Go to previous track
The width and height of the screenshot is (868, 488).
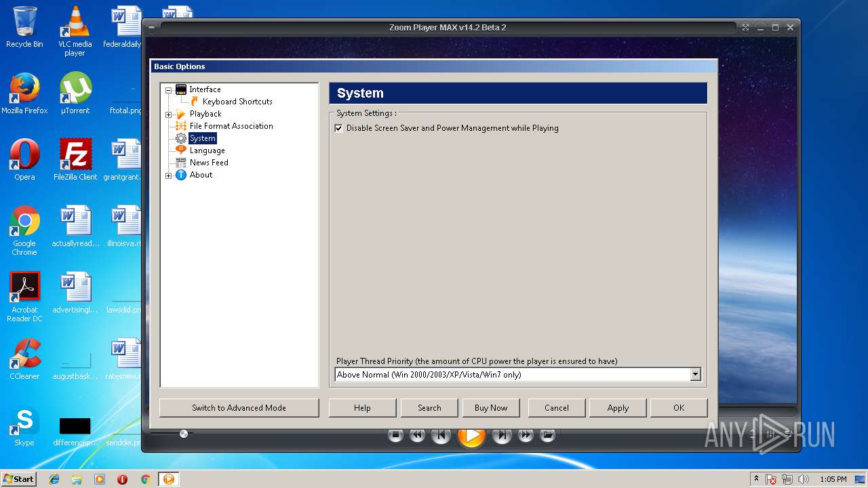(441, 435)
